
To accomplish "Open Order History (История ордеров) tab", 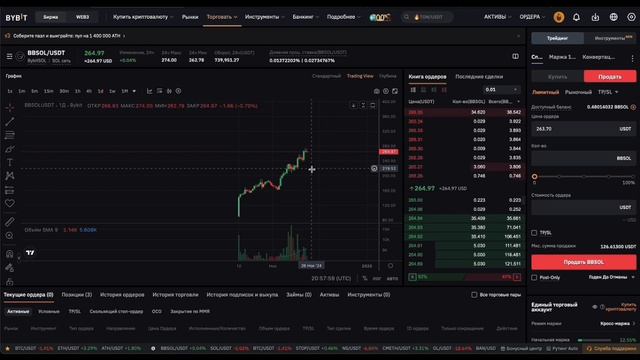I will point(122,295).
